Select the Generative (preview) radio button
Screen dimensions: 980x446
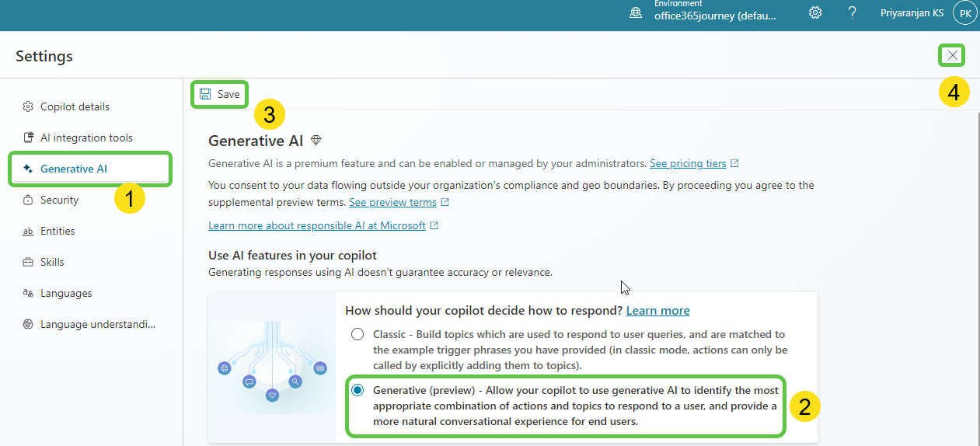click(x=357, y=390)
